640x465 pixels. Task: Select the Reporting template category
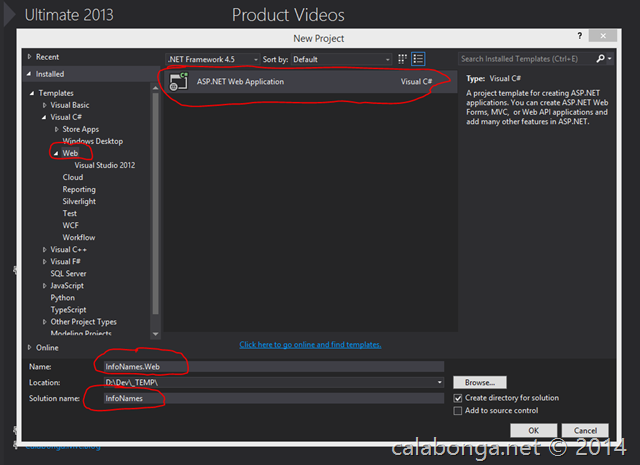79,189
